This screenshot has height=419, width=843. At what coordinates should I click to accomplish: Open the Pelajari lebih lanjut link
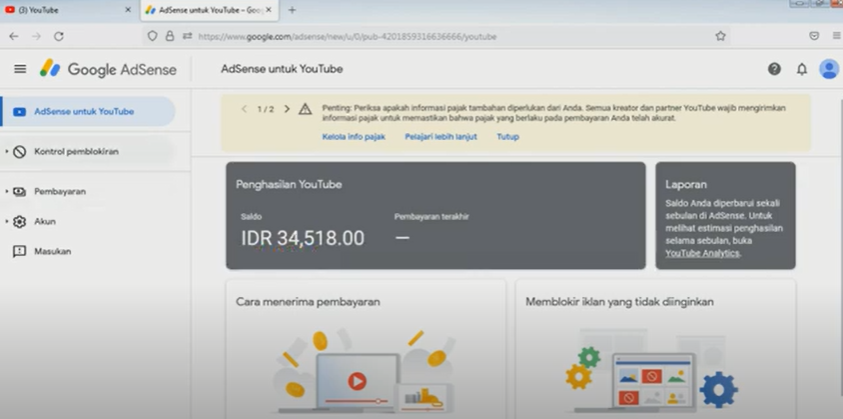point(441,137)
